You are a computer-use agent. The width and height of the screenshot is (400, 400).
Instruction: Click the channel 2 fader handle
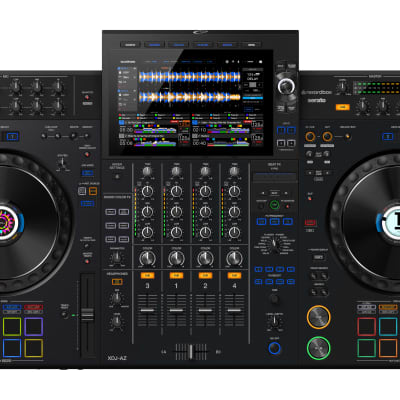coord(205,310)
